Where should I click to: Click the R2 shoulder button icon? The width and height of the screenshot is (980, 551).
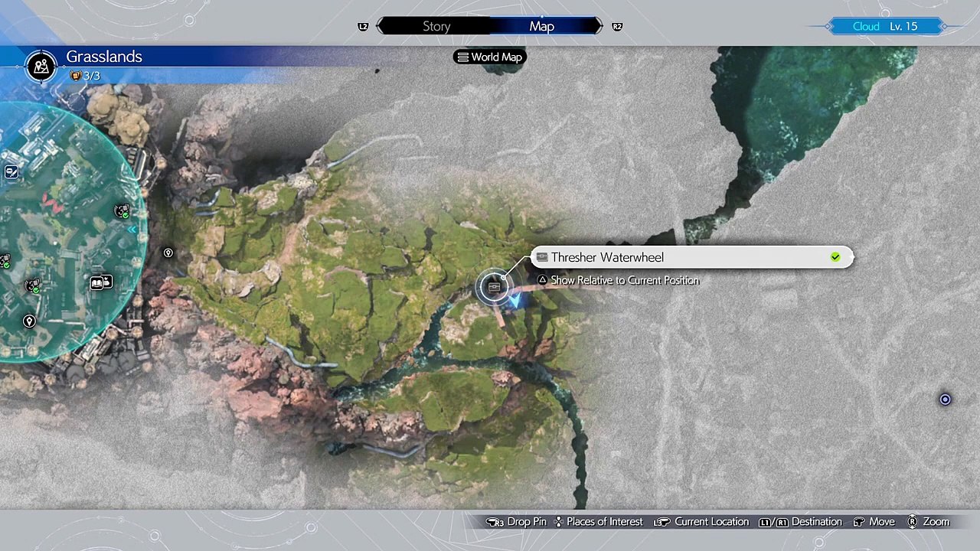(617, 26)
